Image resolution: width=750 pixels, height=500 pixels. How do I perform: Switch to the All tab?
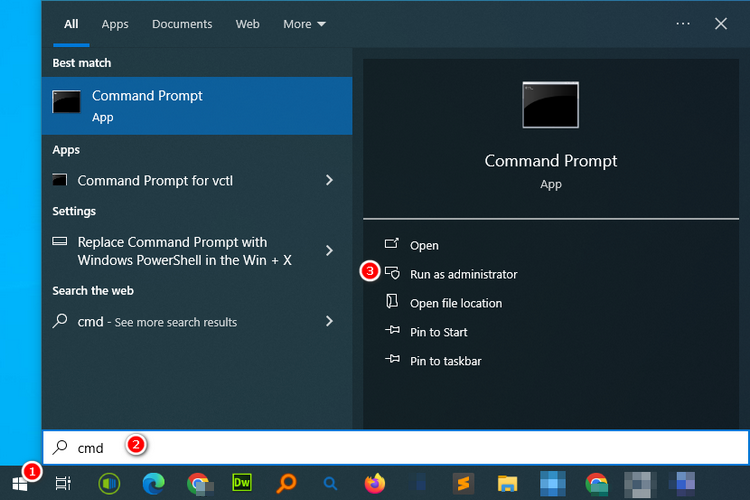pyautogui.click(x=71, y=24)
